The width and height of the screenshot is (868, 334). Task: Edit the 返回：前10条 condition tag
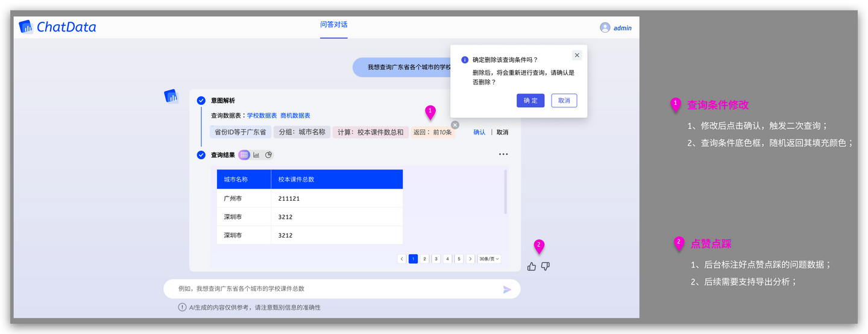click(433, 132)
